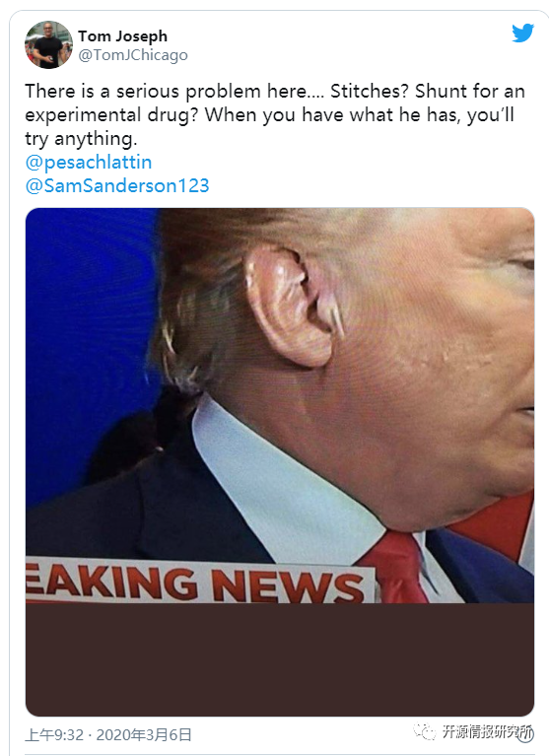Click the info circle icon beside timestamp
The height and width of the screenshot is (756, 549).
[526, 734]
